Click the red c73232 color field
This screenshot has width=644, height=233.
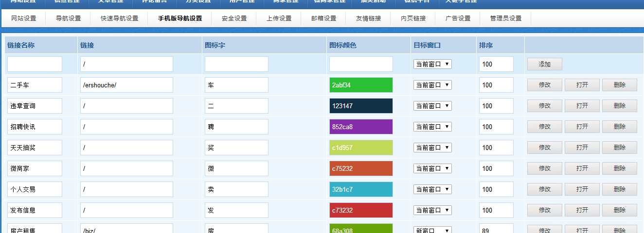point(361,210)
